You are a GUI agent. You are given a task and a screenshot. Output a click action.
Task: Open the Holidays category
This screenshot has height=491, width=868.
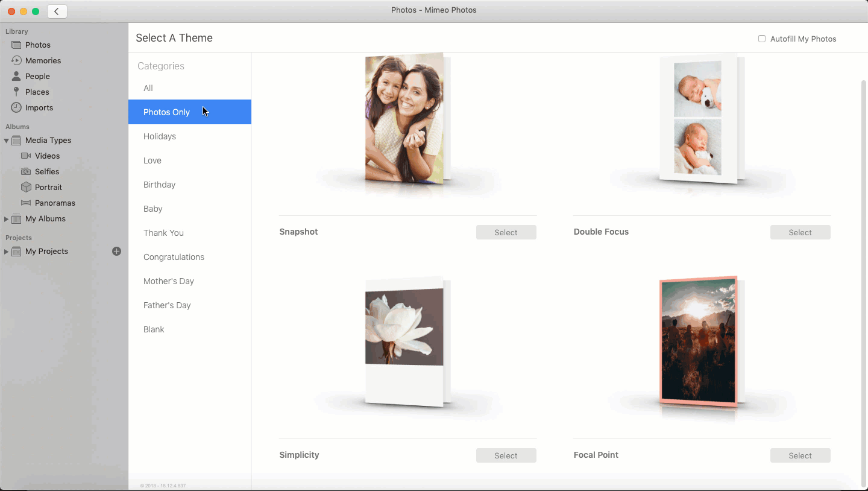click(x=190, y=136)
